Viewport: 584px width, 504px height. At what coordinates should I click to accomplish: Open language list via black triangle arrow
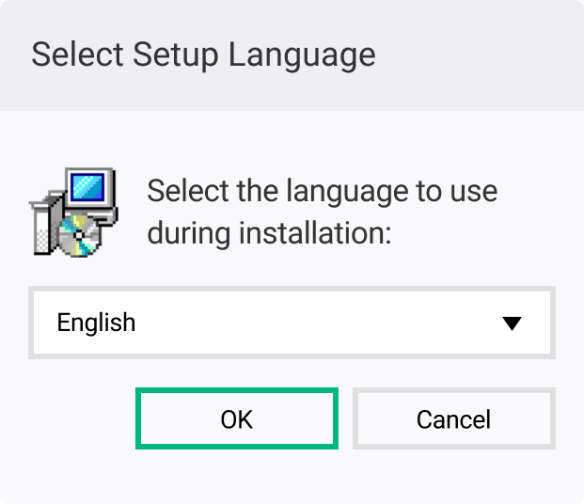click(x=512, y=323)
